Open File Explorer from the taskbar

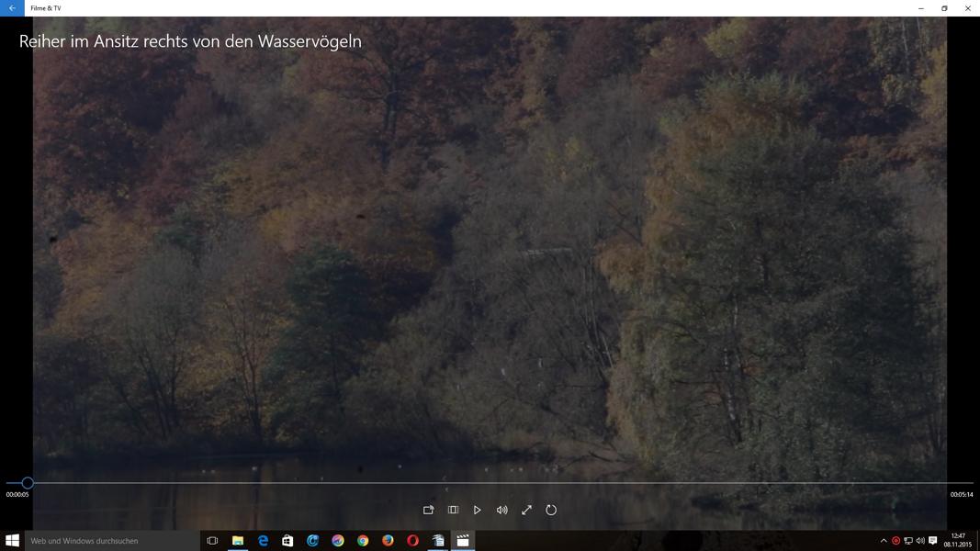click(x=238, y=540)
